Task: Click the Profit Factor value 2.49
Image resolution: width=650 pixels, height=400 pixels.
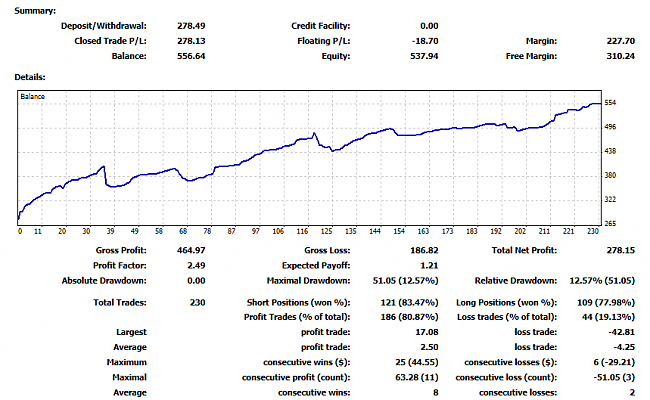Action: coord(196,266)
